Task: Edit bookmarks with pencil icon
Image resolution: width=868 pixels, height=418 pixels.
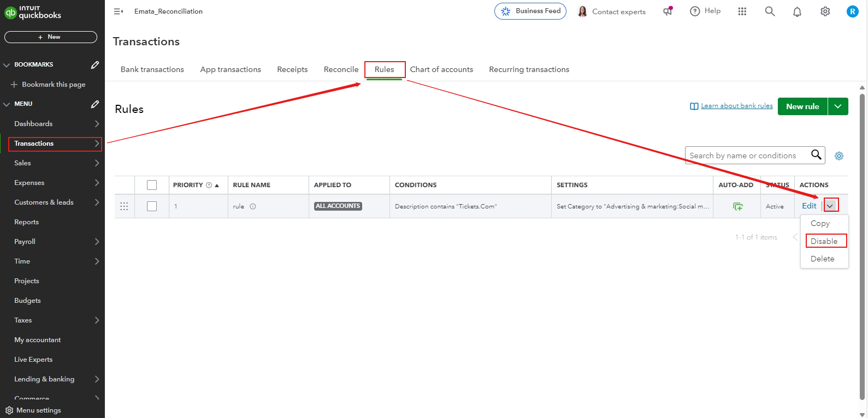Action: [95, 65]
